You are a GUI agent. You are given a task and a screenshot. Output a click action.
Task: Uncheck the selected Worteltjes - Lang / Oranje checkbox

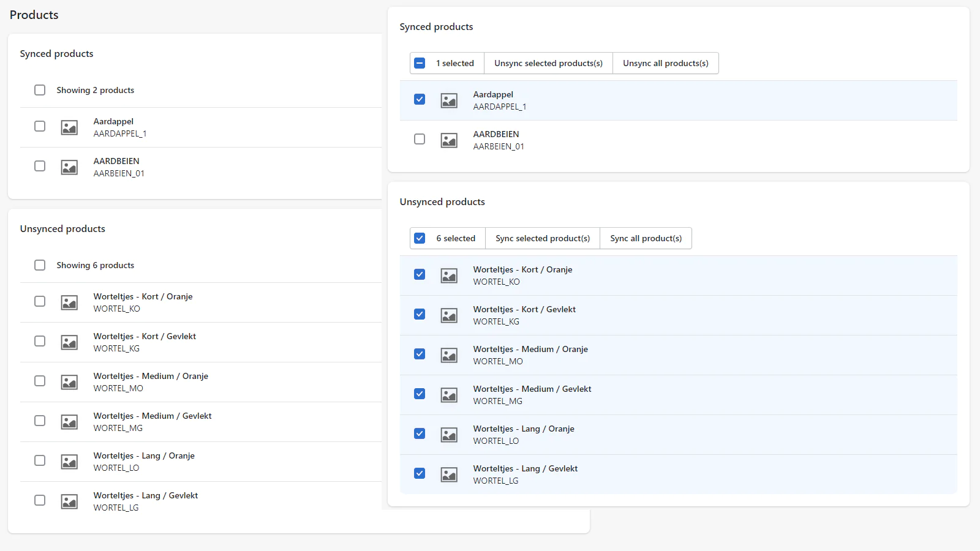420,433
